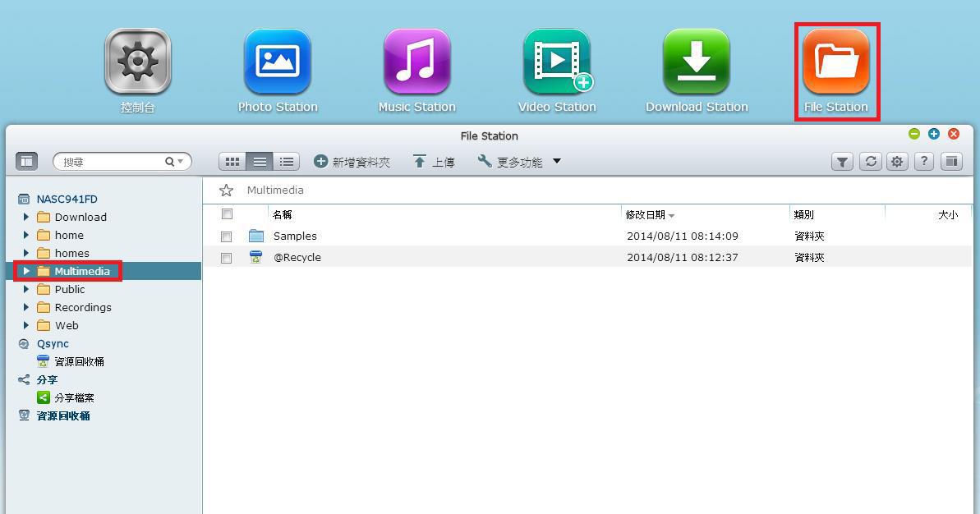The image size is (980, 514).
Task: Switch to detailed list view
Action: point(286,162)
